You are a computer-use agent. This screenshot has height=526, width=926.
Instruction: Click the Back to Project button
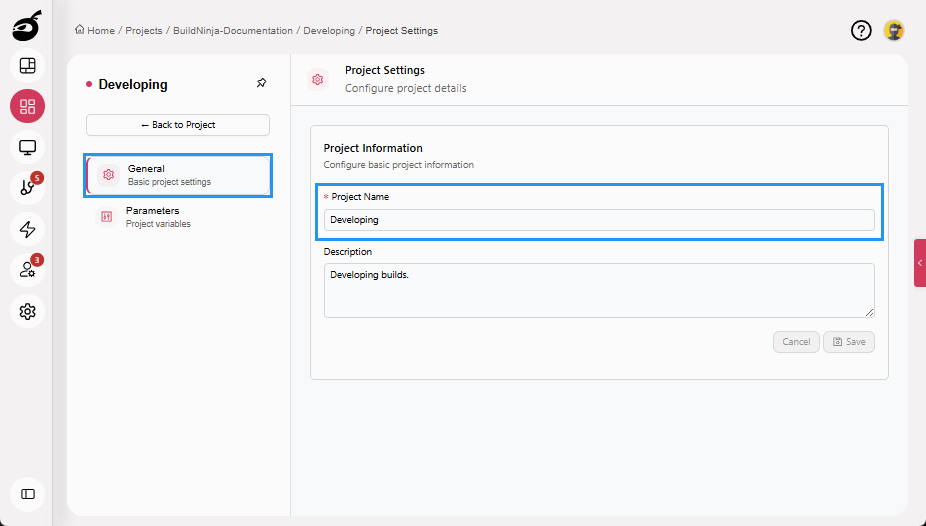[x=178, y=125]
